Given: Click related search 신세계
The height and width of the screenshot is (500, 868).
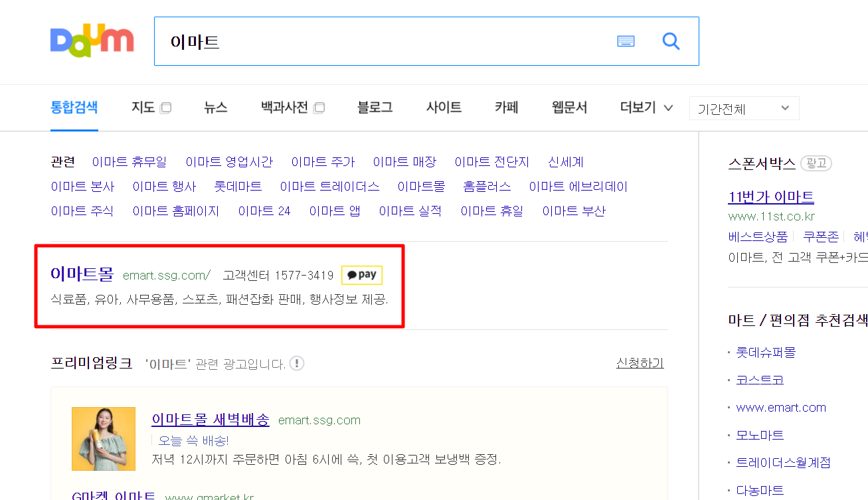Looking at the screenshot, I should click(566, 162).
